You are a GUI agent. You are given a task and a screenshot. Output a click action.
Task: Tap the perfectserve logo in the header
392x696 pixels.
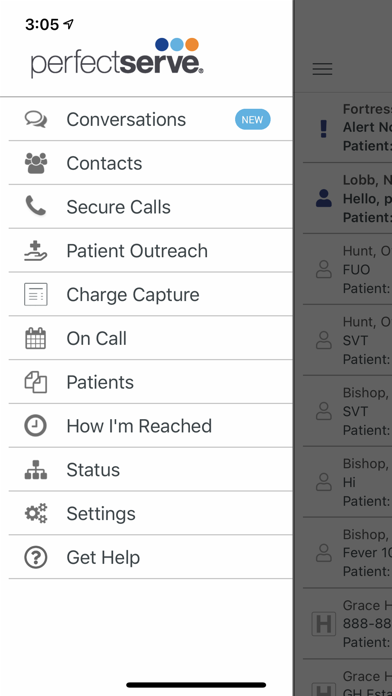pyautogui.click(x=117, y=59)
